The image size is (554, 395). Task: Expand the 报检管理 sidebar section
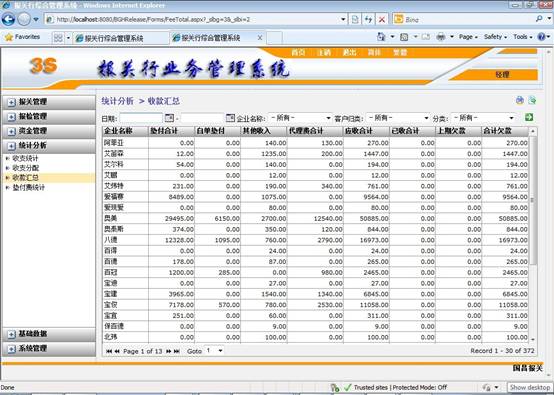tap(49, 117)
